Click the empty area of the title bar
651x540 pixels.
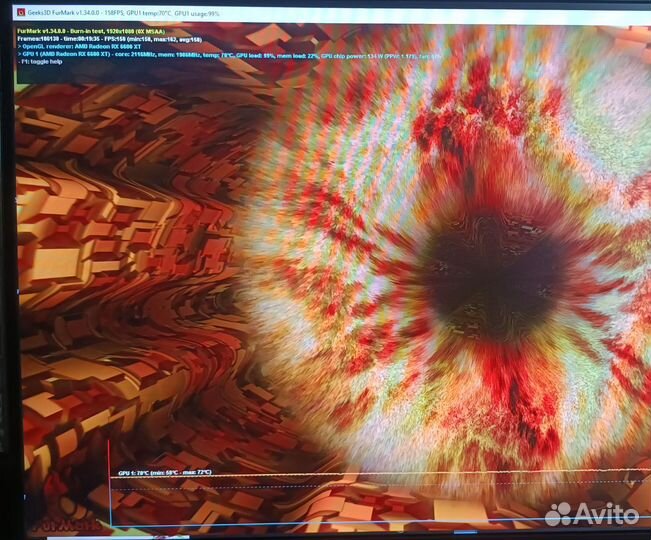tap(450, 12)
